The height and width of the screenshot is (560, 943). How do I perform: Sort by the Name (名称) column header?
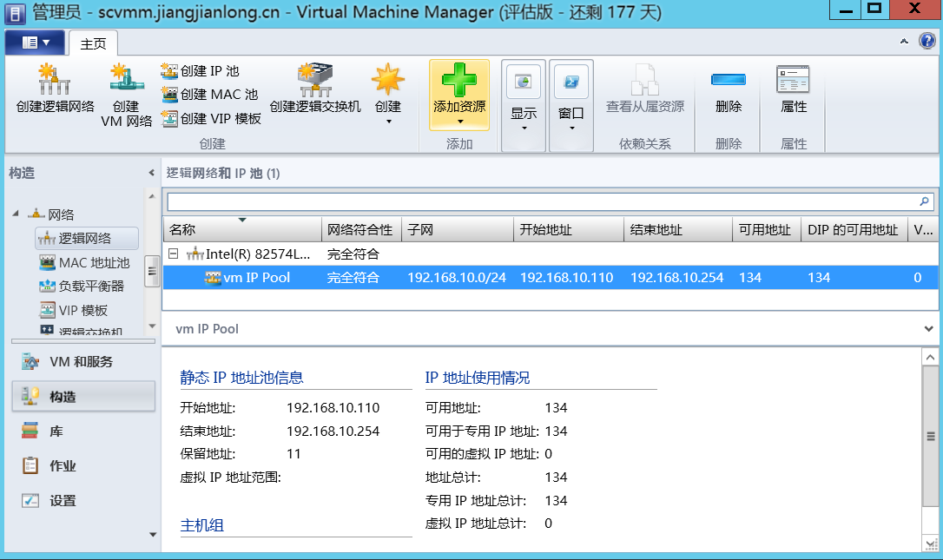coord(242,230)
